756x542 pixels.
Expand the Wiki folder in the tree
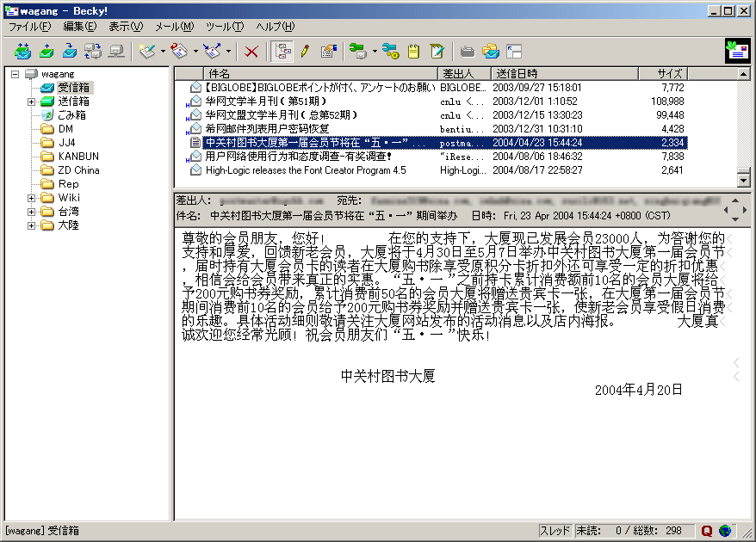point(32,198)
